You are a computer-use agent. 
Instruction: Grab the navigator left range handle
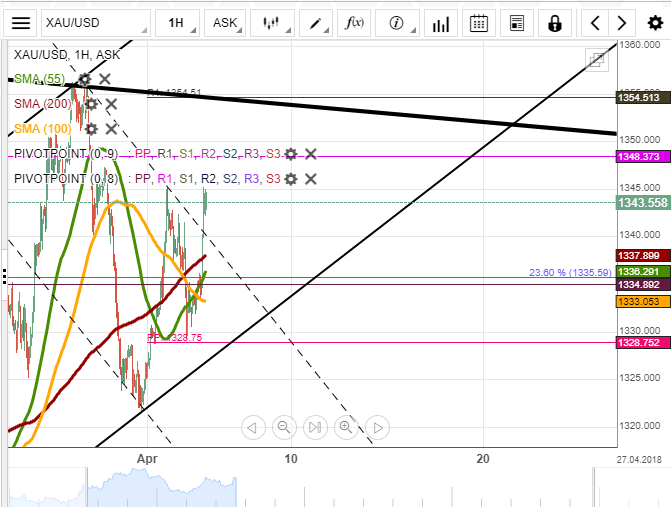87,487
